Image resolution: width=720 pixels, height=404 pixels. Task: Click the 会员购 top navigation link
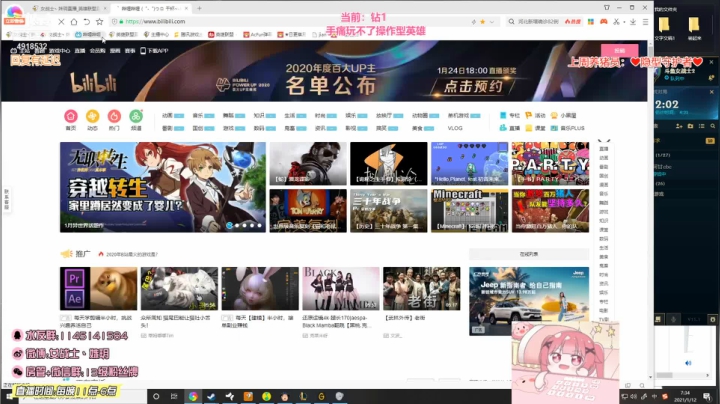click(97, 51)
